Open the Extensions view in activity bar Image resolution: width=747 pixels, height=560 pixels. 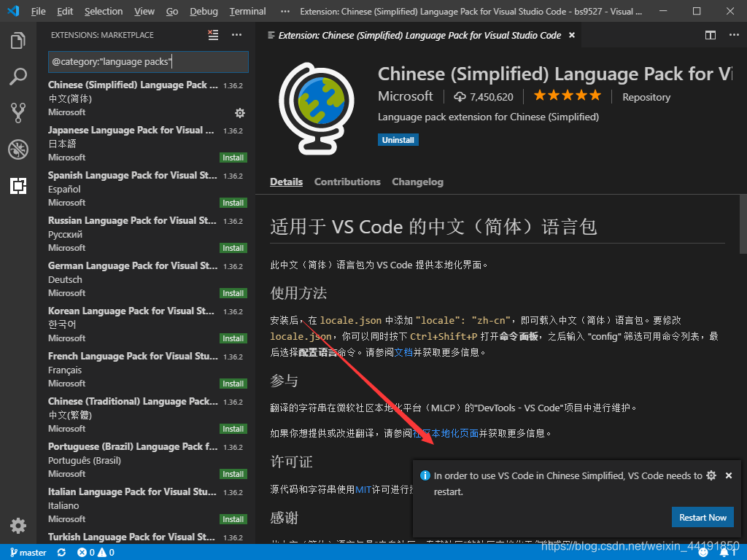[x=18, y=186]
